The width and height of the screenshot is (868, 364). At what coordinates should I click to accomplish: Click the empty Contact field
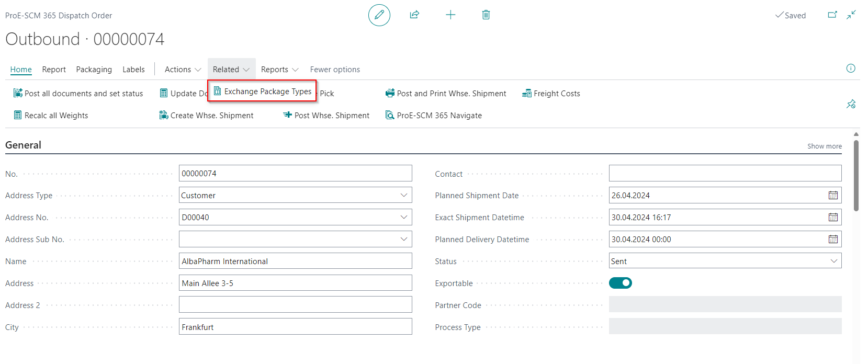pyautogui.click(x=725, y=173)
